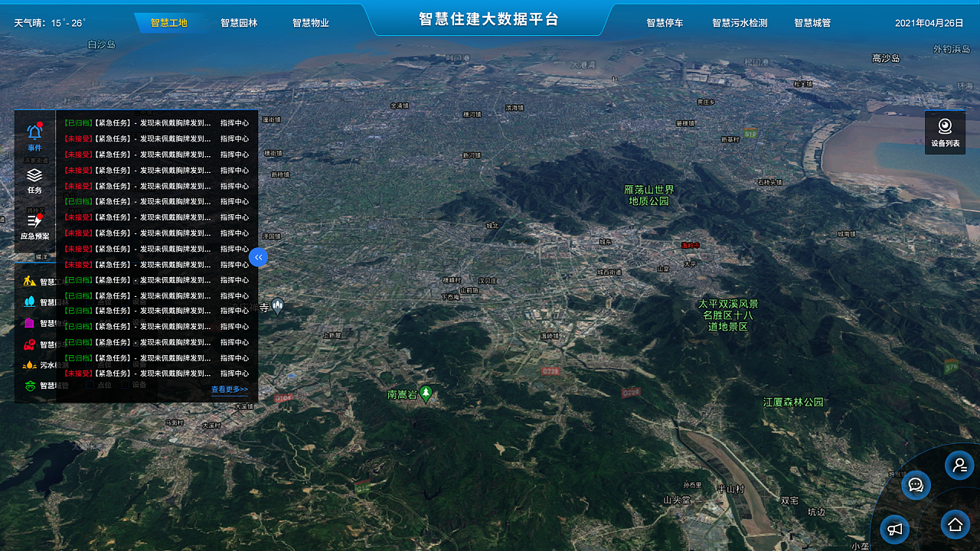
Task: Click the 江厦森林公园 map label
Action: click(x=793, y=402)
